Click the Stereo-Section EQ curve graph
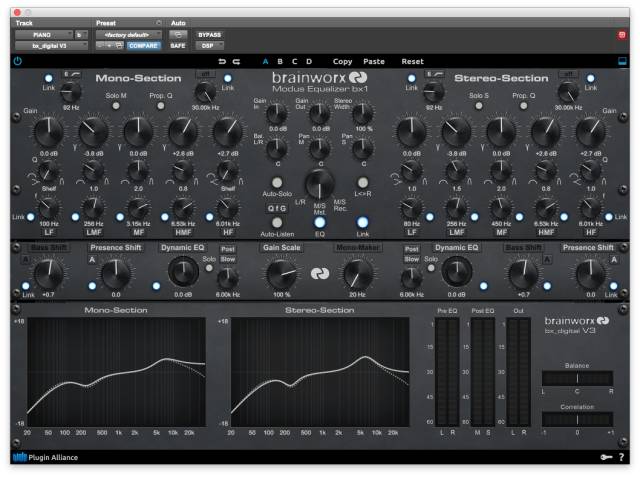Viewport: 640px width, 477px height. [x=320, y=372]
